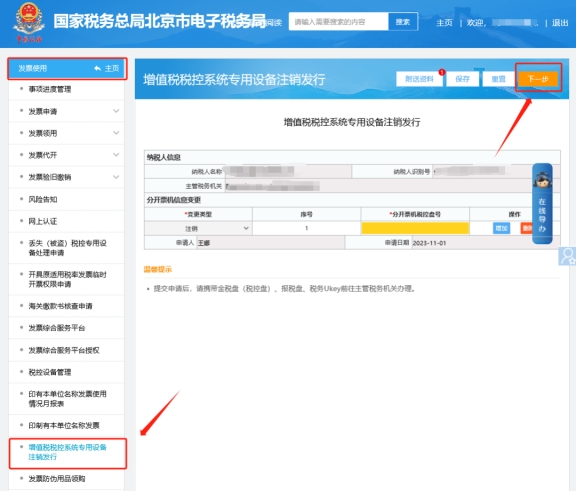Click the 保存 button
This screenshot has width=576, height=491.
tap(462, 79)
